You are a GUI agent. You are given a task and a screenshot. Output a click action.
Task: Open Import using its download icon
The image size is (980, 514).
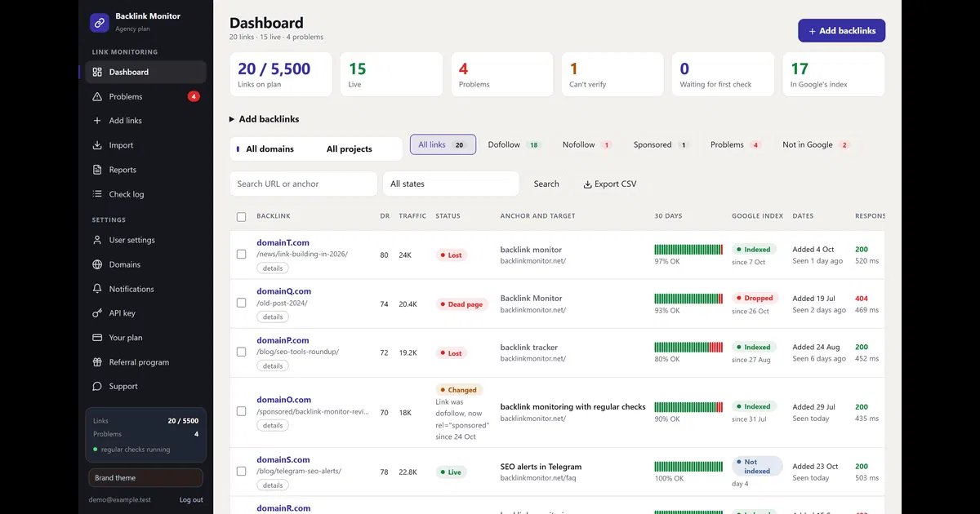click(x=97, y=145)
